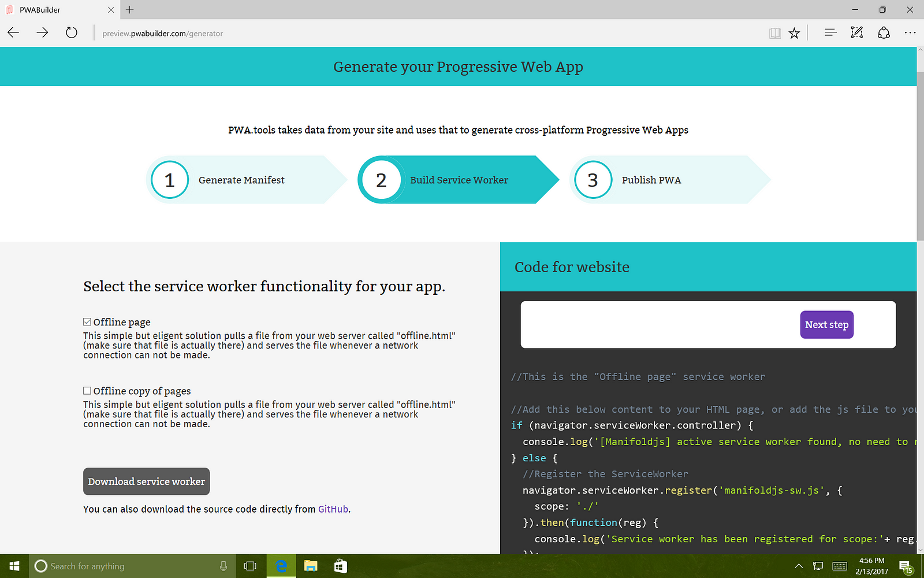Add page to favorites star icon
The width and height of the screenshot is (924, 578).
click(x=795, y=33)
